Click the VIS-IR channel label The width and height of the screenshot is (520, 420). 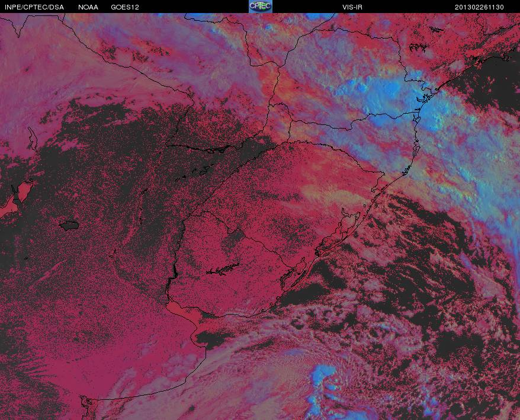pos(352,7)
